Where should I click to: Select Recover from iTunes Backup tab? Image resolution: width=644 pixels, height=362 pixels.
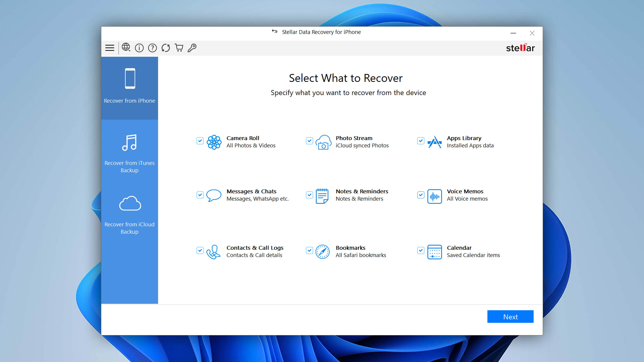[x=130, y=154]
